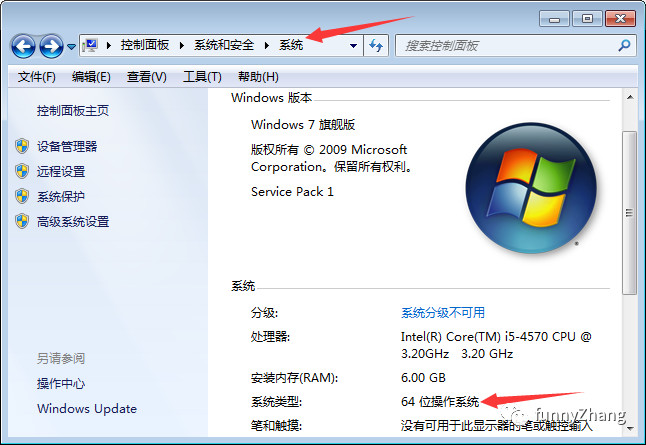Open the 文件(F) menu
646x445 pixels.
tap(36, 77)
